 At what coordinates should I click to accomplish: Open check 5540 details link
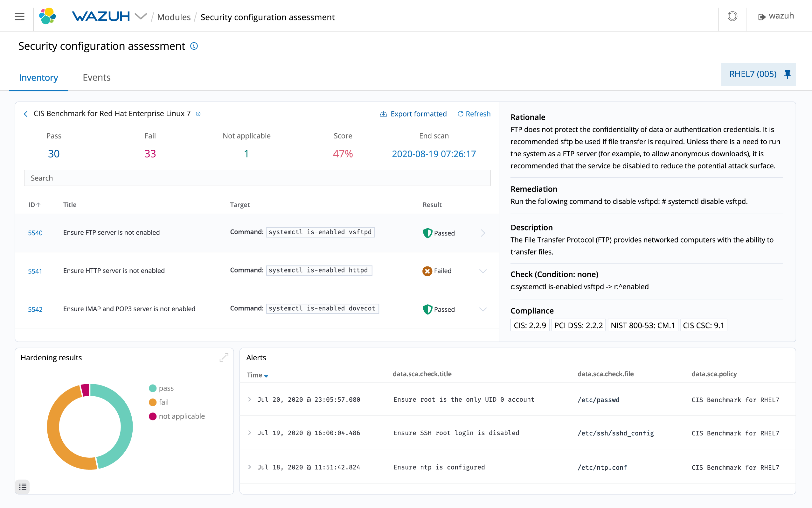pyautogui.click(x=35, y=232)
